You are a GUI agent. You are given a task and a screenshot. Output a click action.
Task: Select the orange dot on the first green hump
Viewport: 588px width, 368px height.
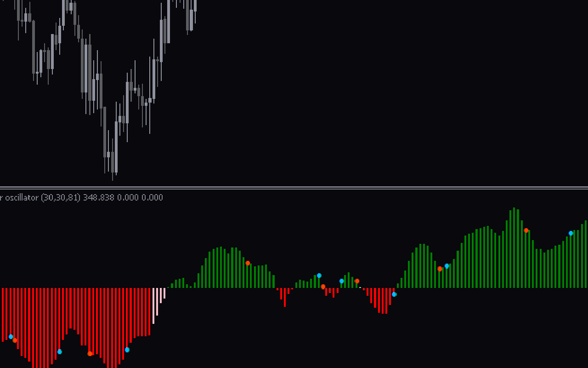[248, 263]
